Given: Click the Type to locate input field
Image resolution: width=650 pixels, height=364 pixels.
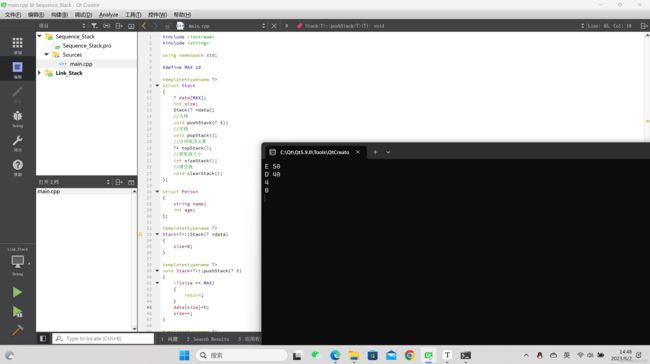Looking at the screenshot, I should [x=103, y=339].
